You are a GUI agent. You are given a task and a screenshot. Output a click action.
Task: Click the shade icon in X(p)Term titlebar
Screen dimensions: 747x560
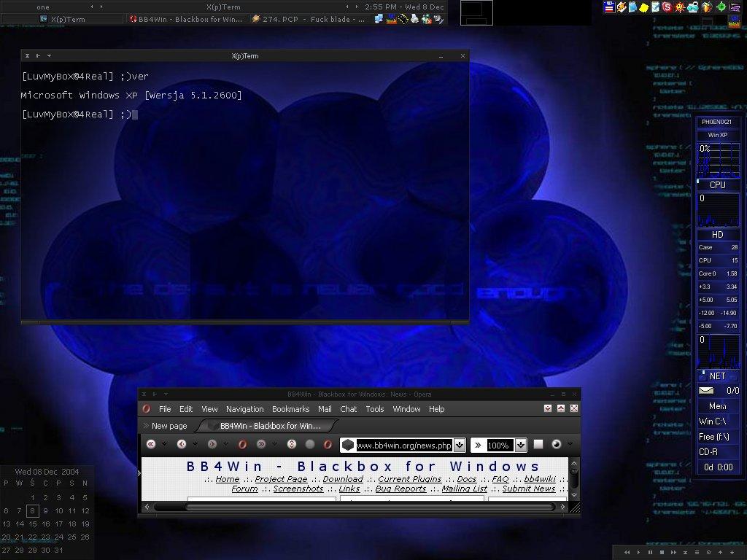(27, 55)
